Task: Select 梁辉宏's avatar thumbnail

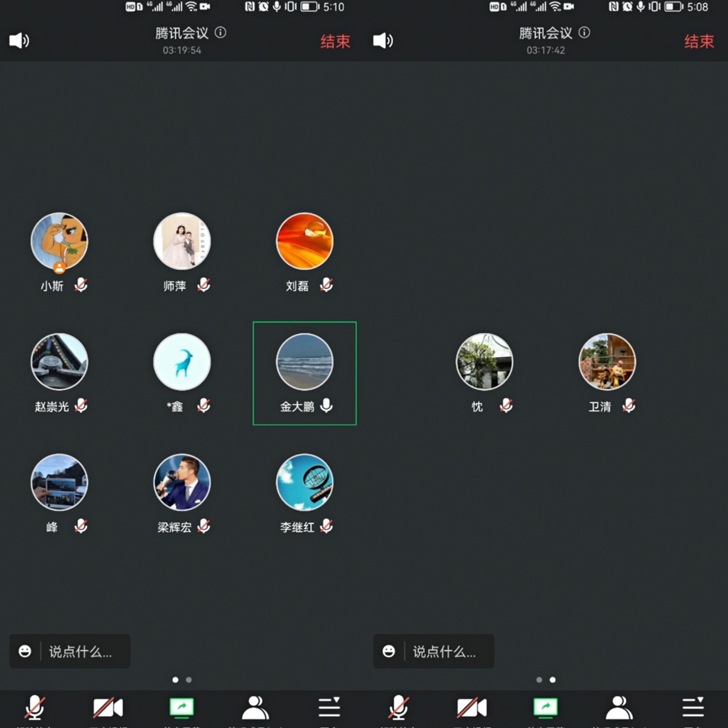Action: (182, 482)
